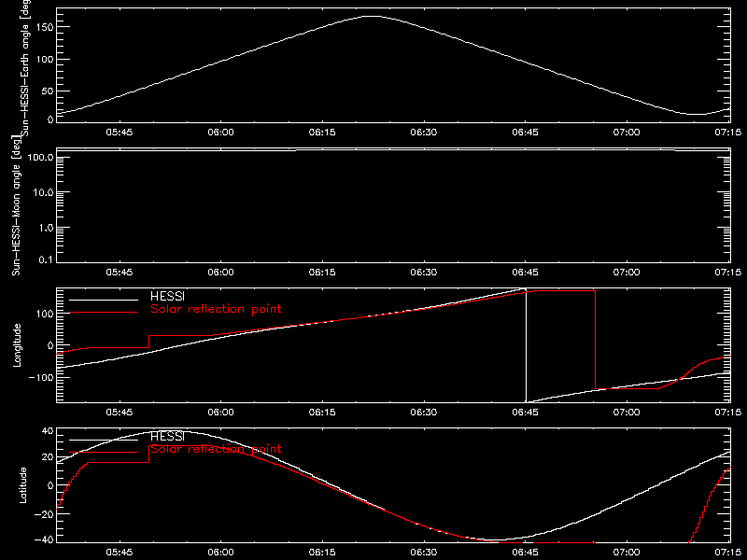Click 06:30 time label under Moon angle plot
The image size is (747, 560).
tap(424, 272)
